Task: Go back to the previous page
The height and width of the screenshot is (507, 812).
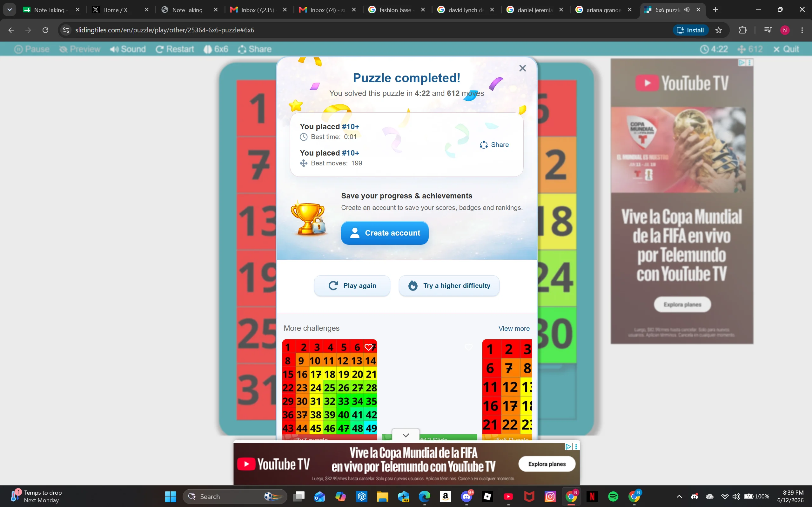Action: click(x=11, y=30)
